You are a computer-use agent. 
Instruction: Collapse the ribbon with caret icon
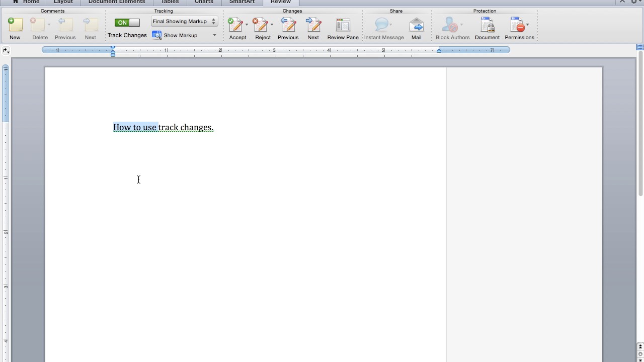coord(622,2)
